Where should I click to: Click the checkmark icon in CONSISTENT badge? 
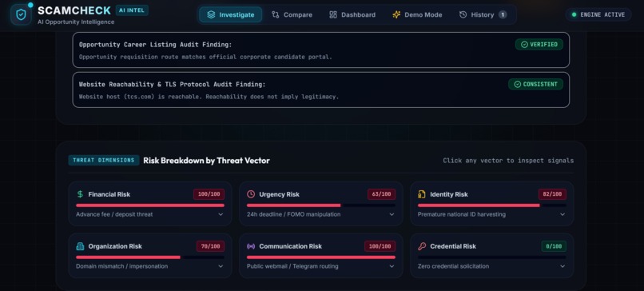click(x=517, y=84)
